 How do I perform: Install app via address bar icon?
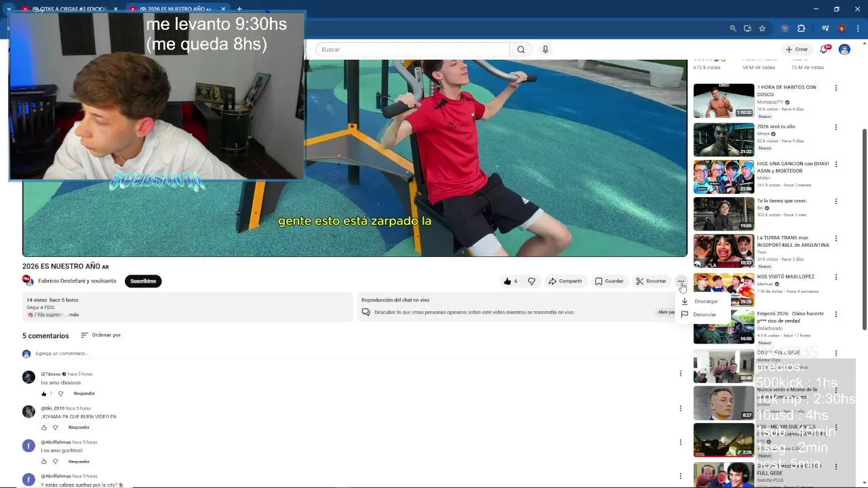(747, 28)
